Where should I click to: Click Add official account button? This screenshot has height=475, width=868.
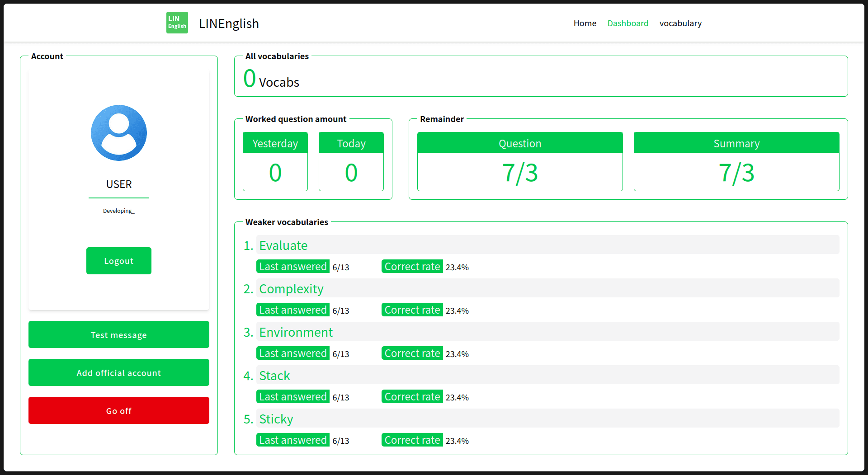point(119,372)
